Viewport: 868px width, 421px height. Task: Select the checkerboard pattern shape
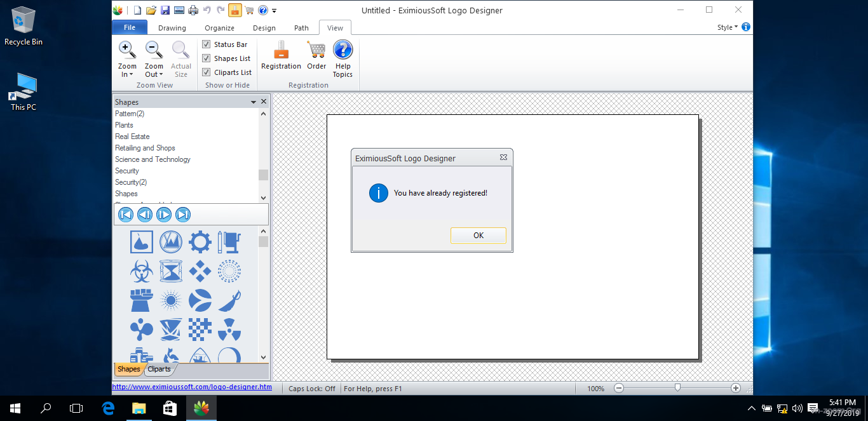(x=200, y=330)
